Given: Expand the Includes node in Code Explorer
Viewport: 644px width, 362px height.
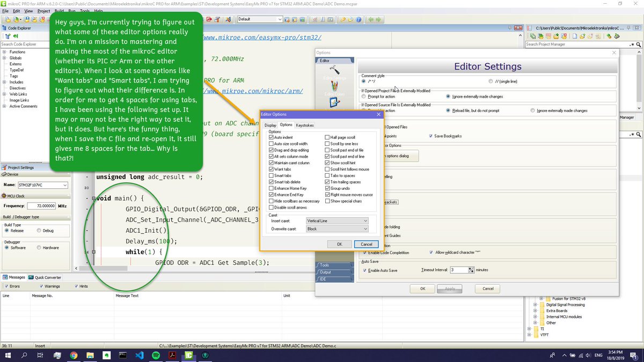Looking at the screenshot, I should point(4,82).
